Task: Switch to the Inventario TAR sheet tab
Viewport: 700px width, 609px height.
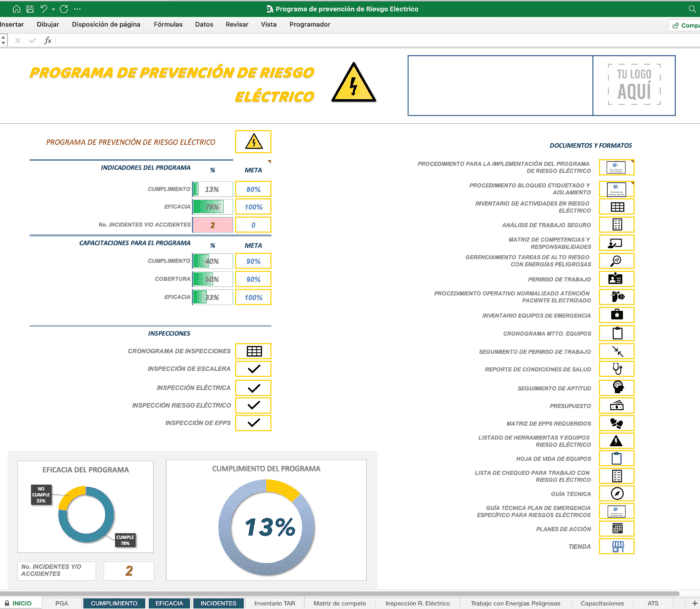Action: (x=274, y=603)
